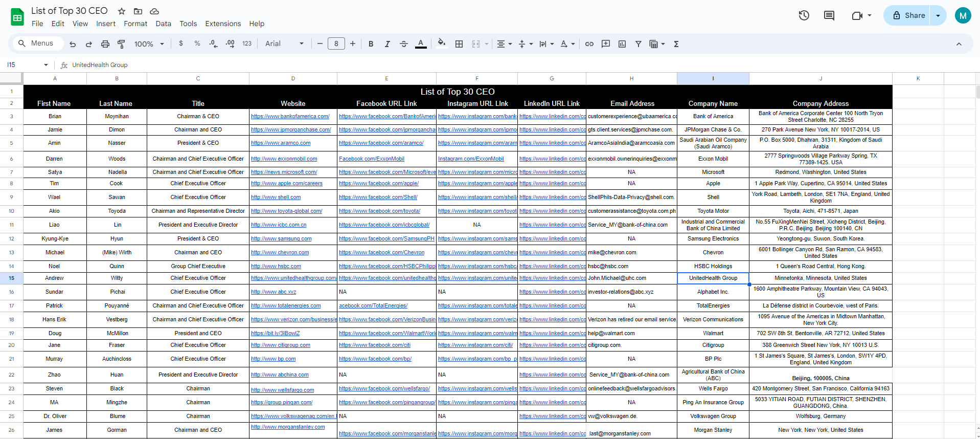Open the View menu
The height and width of the screenshot is (439, 980).
pyautogui.click(x=80, y=24)
